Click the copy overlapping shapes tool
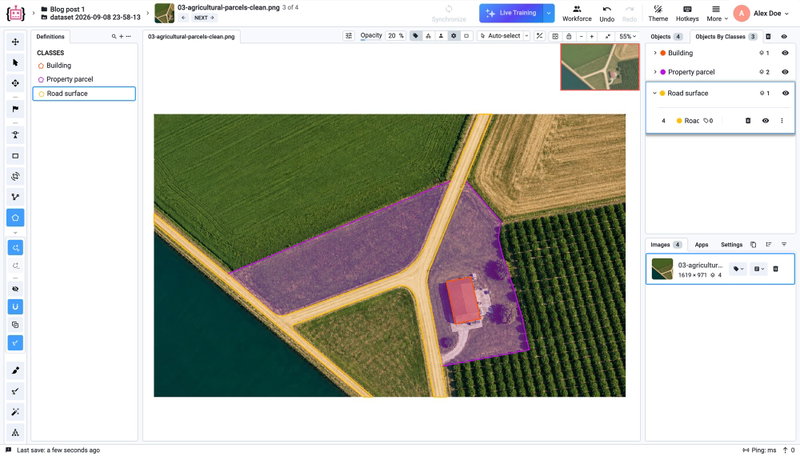800x456 pixels. click(x=15, y=324)
